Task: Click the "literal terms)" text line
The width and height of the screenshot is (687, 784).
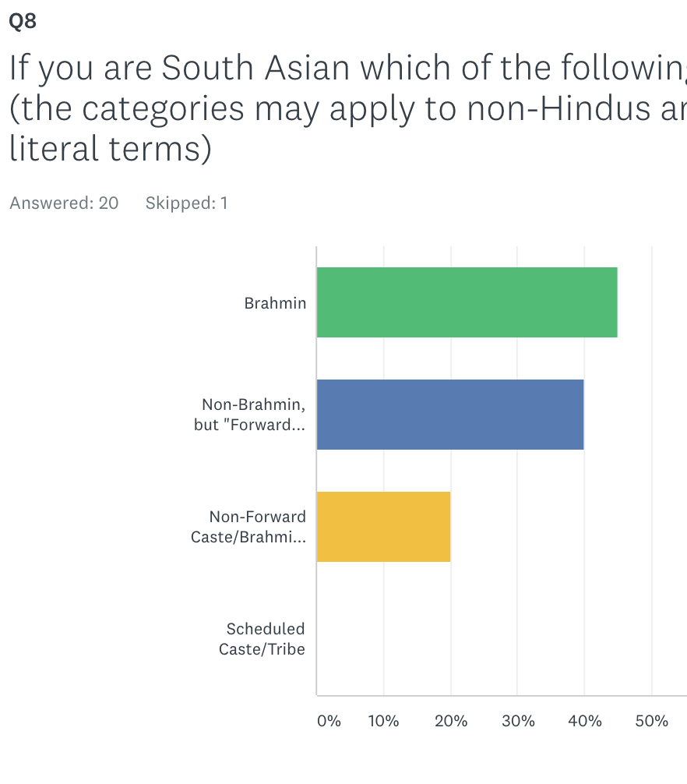Action: coord(111,149)
